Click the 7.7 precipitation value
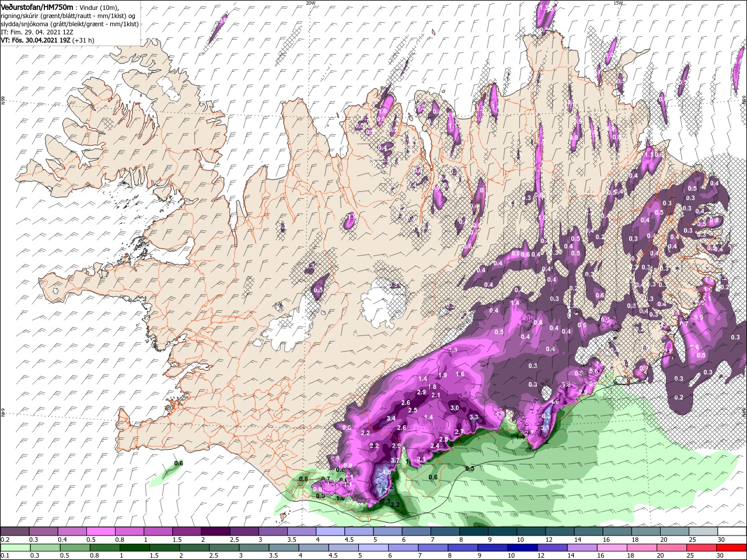The image size is (747, 560). [x=383, y=491]
